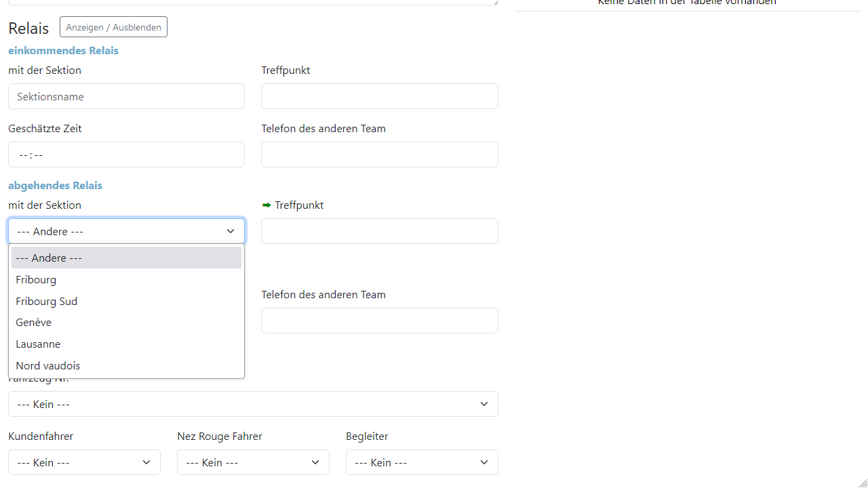Viewport: 868px width, 488px height.
Task: Choose 'Fribourg' from the section list
Action: click(x=126, y=279)
